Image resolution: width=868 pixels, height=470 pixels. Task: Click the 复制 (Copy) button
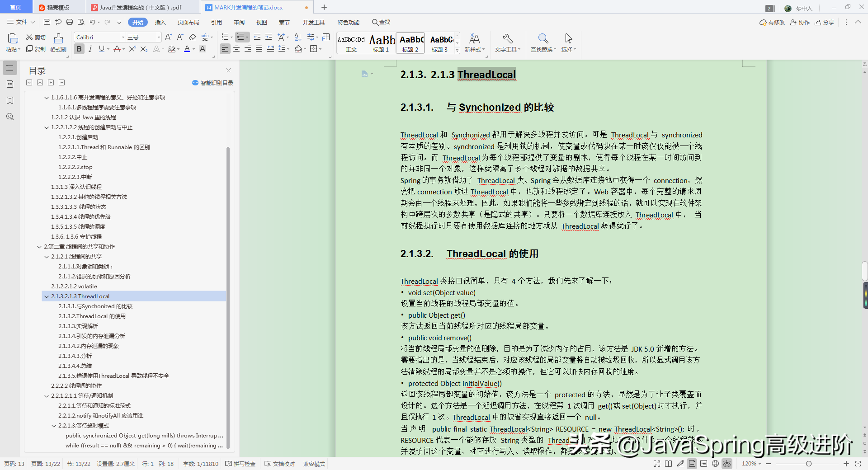(36, 49)
